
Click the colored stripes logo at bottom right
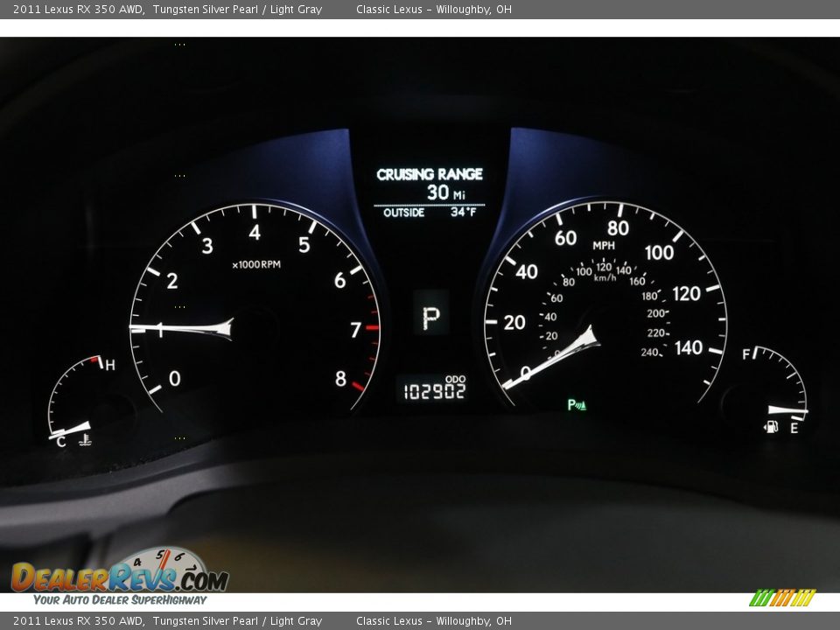(x=782, y=598)
